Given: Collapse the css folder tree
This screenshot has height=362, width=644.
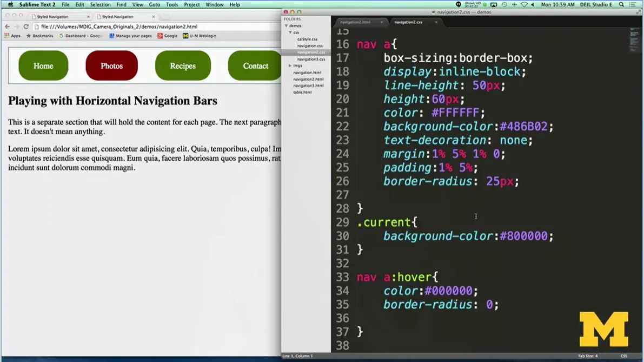Looking at the screenshot, I should 290,32.
